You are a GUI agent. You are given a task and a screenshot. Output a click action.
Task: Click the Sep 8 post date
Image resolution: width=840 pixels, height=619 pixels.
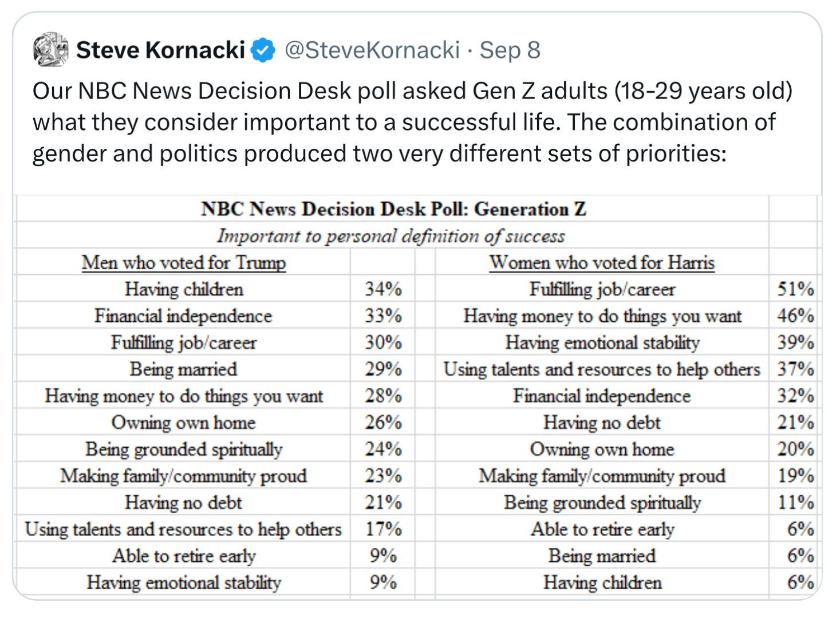(x=510, y=50)
